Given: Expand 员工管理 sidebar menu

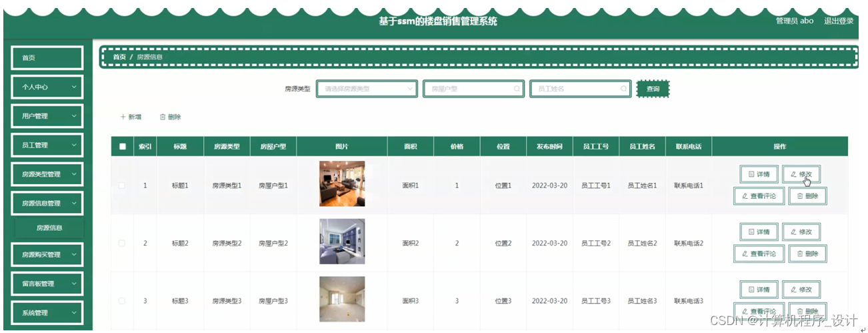Looking at the screenshot, I should [x=47, y=145].
